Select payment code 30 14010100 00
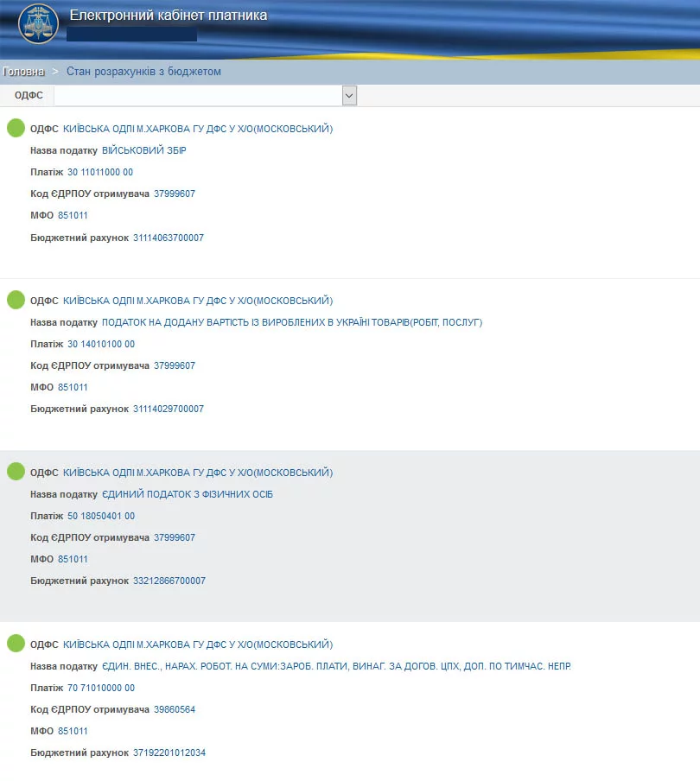 click(x=101, y=344)
